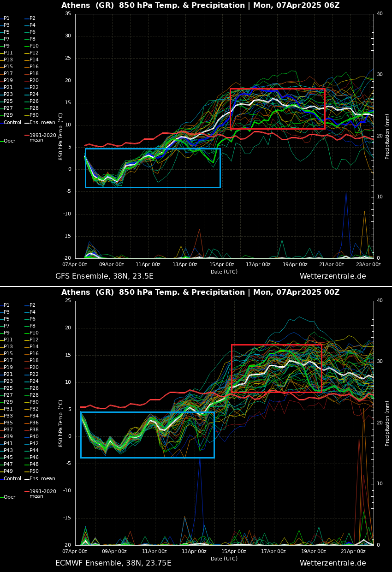
Task: Click P41 in the ECMWF legend
Action: pos(8,444)
